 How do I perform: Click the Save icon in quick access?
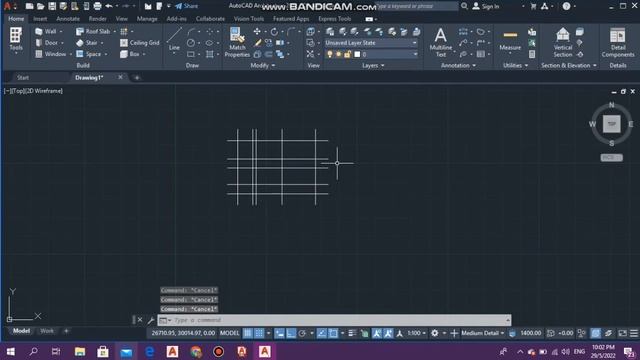(x=52, y=6)
